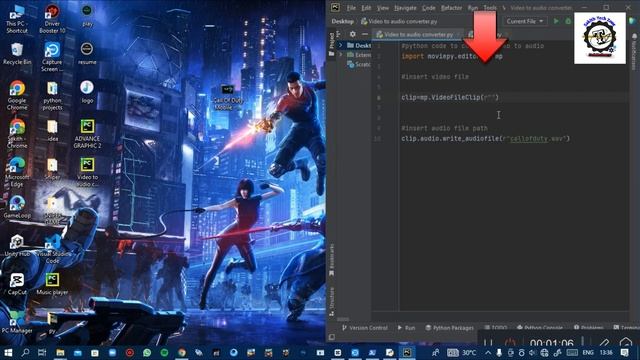Image resolution: width=640 pixels, height=360 pixels.
Task: Click Desktop breadcrumb in navigation bar
Action: (x=342, y=21)
